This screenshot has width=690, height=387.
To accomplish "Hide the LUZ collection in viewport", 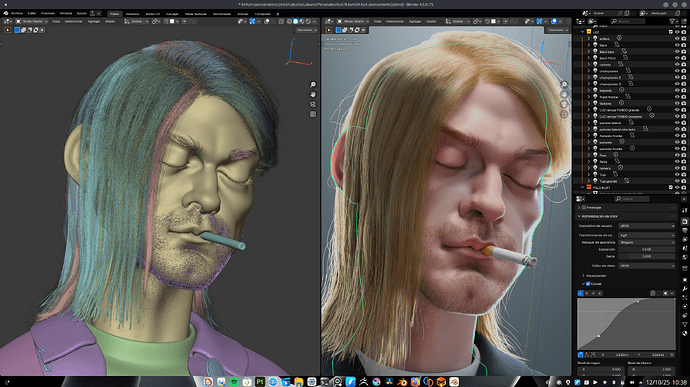I will (677, 32).
